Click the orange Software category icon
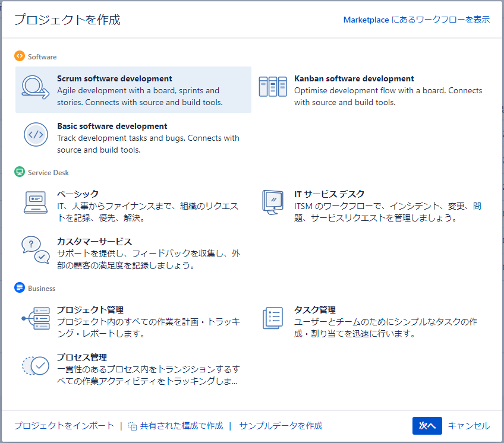Image resolution: width=504 pixels, height=443 pixels. click(19, 56)
